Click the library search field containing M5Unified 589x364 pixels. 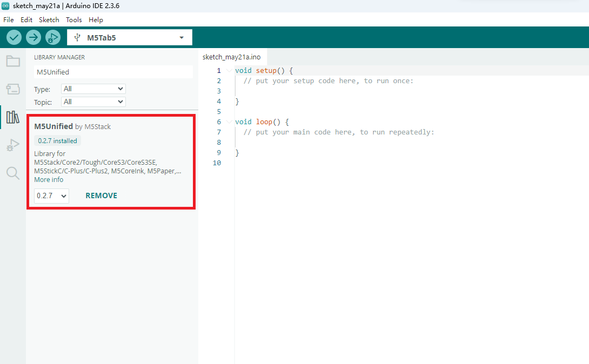point(113,72)
